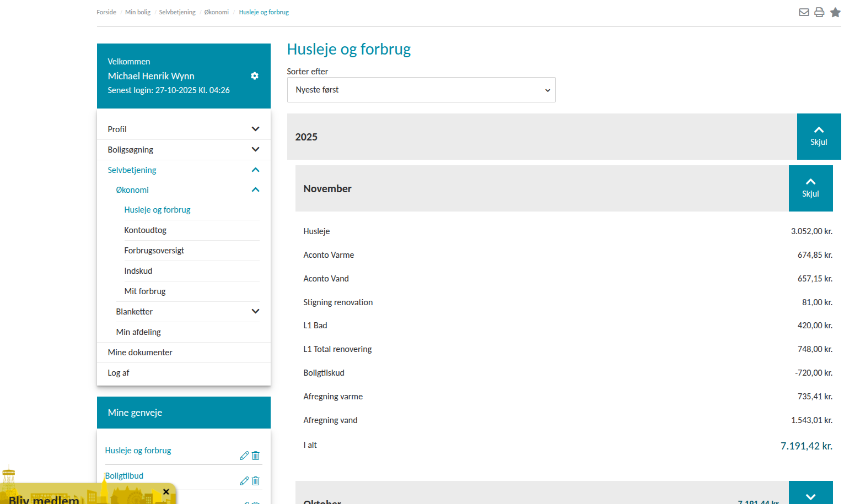844x504 pixels.
Task: Expand the Profil menu chevron
Action: 255,129
